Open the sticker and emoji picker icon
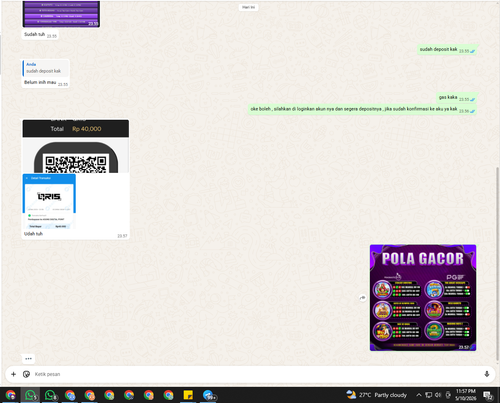Image resolution: width=500 pixels, height=403 pixels. coord(26,374)
